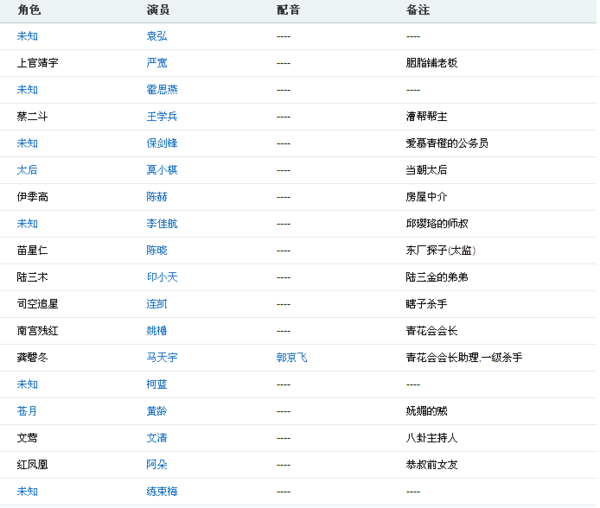The width and height of the screenshot is (600, 508).
Task: Open the 李佳航 actor link
Action: click(162, 224)
